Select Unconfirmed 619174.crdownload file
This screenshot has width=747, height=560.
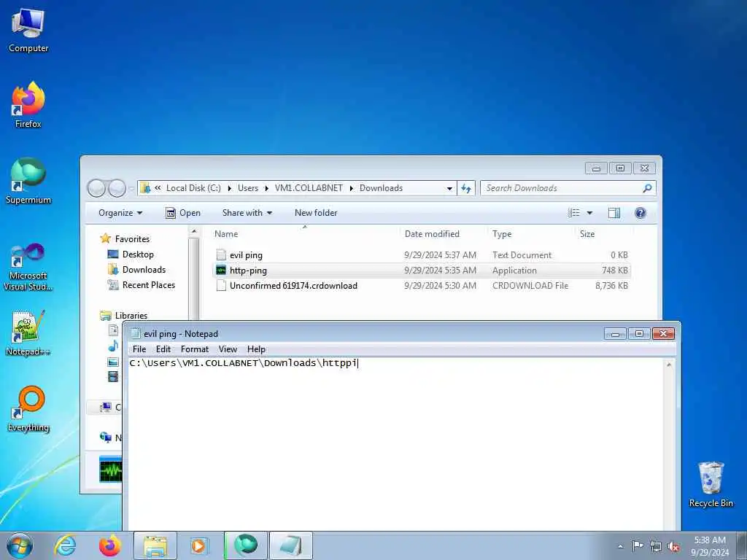click(x=422, y=286)
